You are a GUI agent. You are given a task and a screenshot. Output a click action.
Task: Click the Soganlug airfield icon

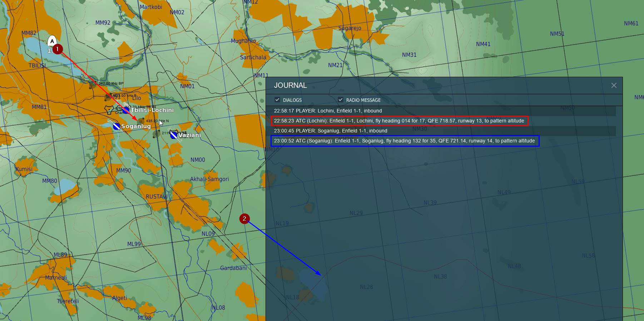[117, 126]
